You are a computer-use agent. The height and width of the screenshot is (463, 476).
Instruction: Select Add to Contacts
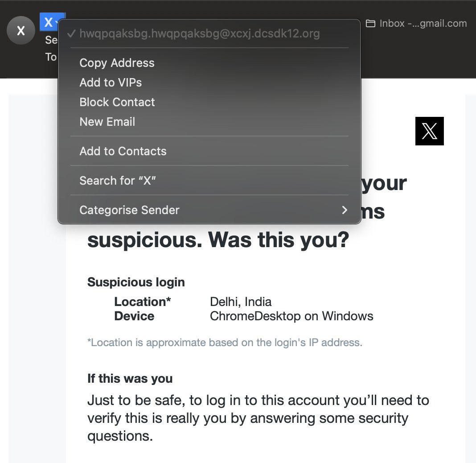(x=123, y=151)
